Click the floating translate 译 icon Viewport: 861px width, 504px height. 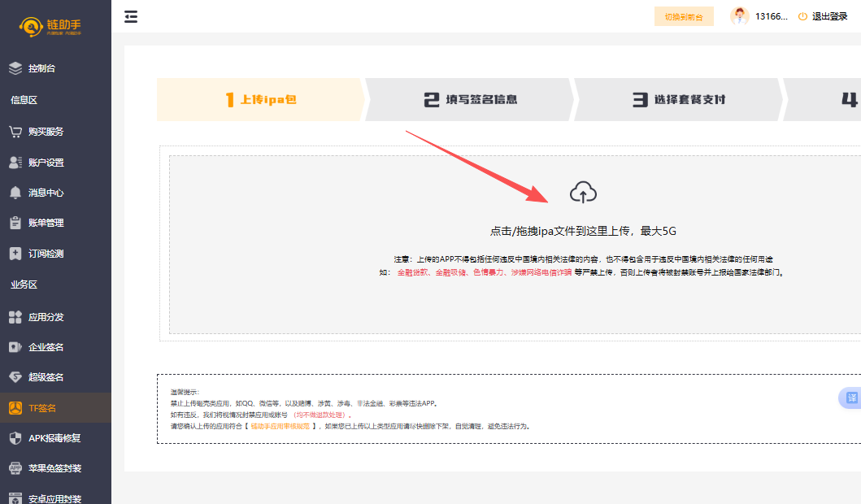coord(851,398)
